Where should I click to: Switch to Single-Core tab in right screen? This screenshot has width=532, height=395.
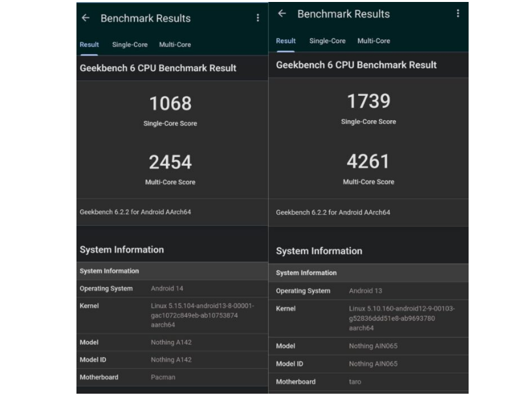tap(327, 41)
